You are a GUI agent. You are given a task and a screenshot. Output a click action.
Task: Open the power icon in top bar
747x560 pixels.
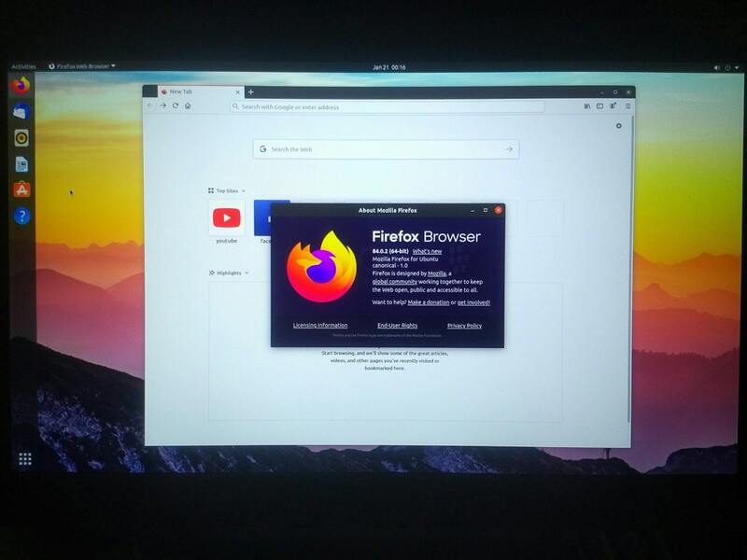tap(727, 67)
